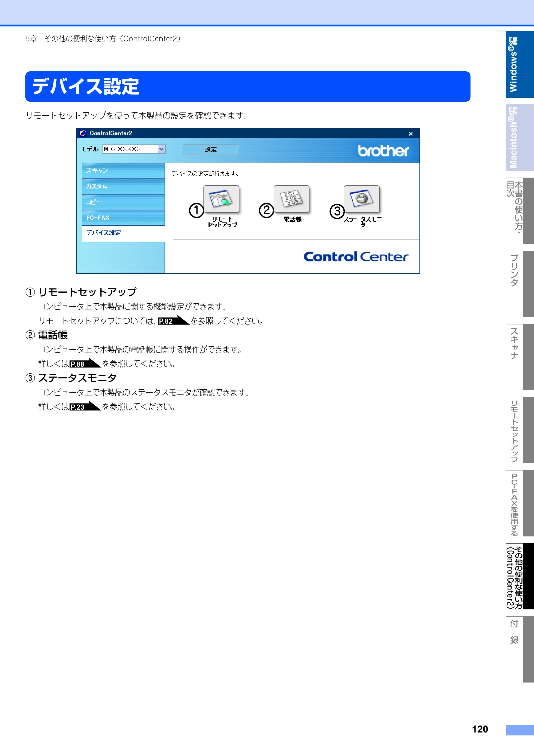The image size is (534, 756).
Task: Open the プリンタ side tab
Action: tap(520, 284)
